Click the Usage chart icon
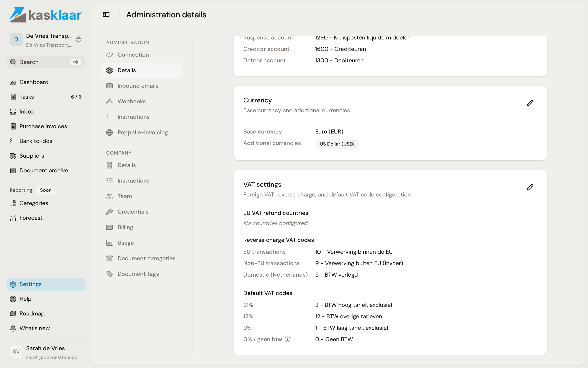Viewport: 588px width, 368px height. coord(109,243)
